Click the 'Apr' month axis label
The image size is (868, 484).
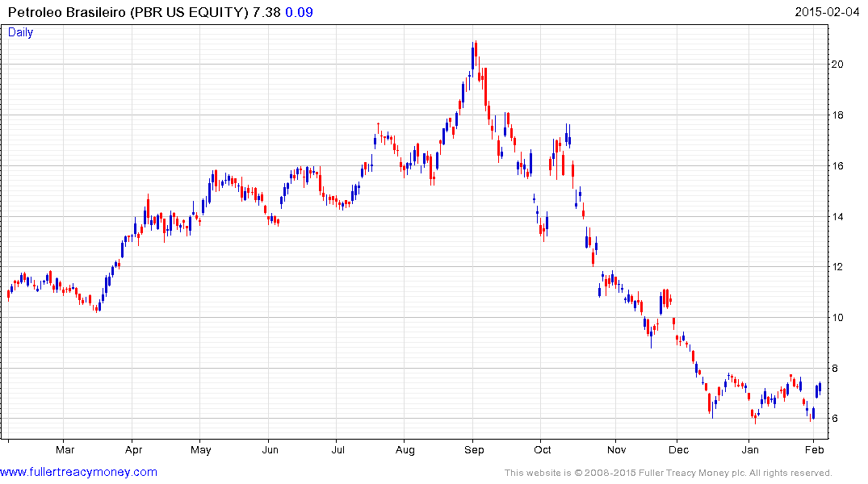tap(133, 449)
